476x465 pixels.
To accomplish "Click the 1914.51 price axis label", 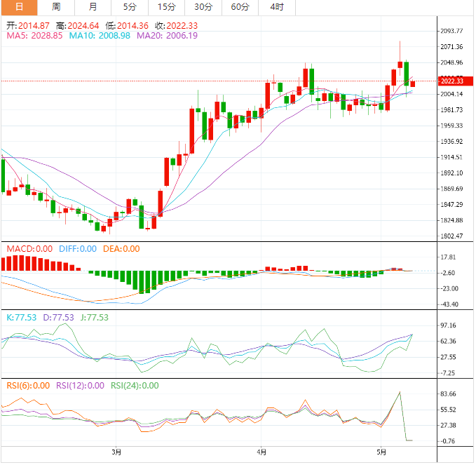I will [451, 157].
